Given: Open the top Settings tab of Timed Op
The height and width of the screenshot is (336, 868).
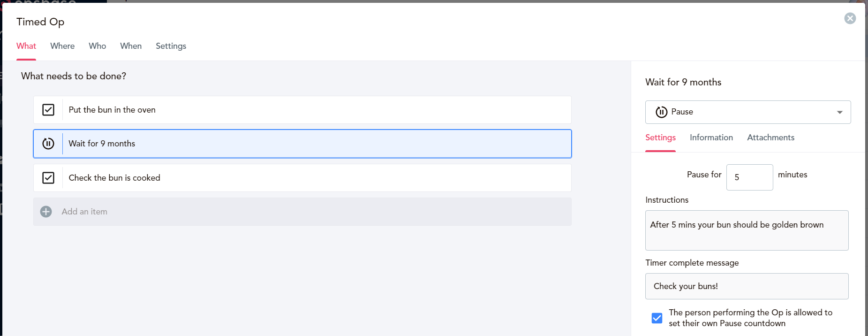Looking at the screenshot, I should click(x=171, y=46).
